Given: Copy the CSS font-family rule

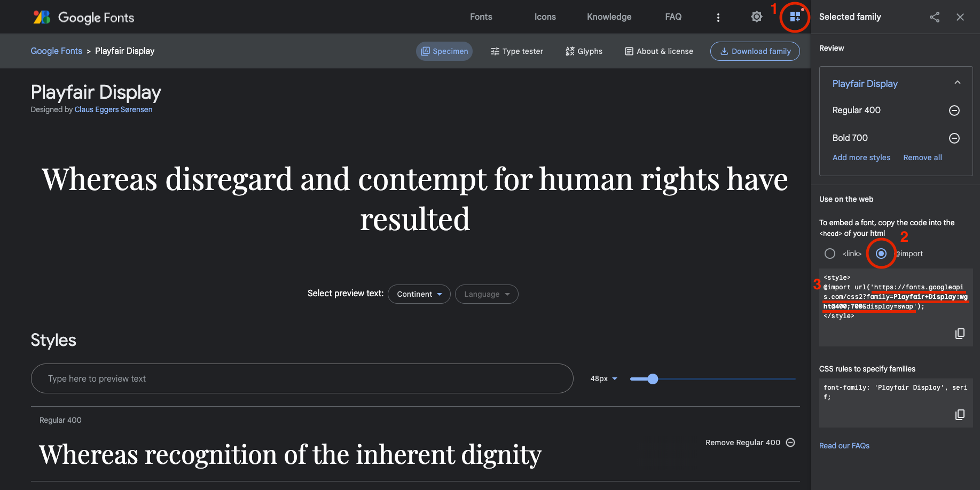Looking at the screenshot, I should coord(960,415).
